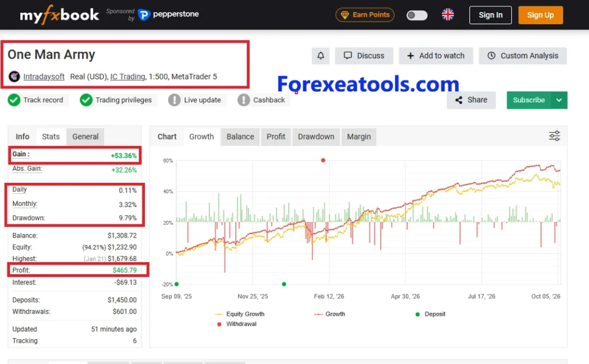Screen dimensions: 589x364
Task: Open the myfxbook home logo
Action: tap(59, 15)
